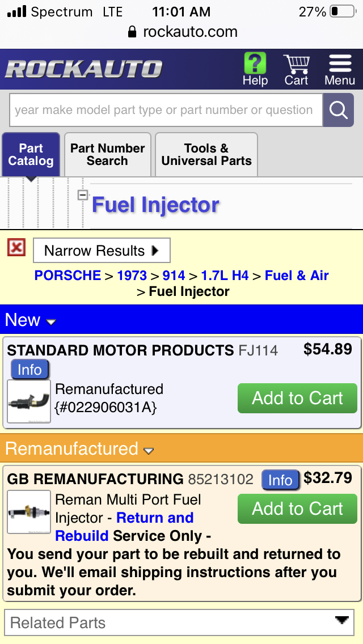The width and height of the screenshot is (363, 644).
Task: Click the red X beside Narrow Results
Action: (x=16, y=248)
